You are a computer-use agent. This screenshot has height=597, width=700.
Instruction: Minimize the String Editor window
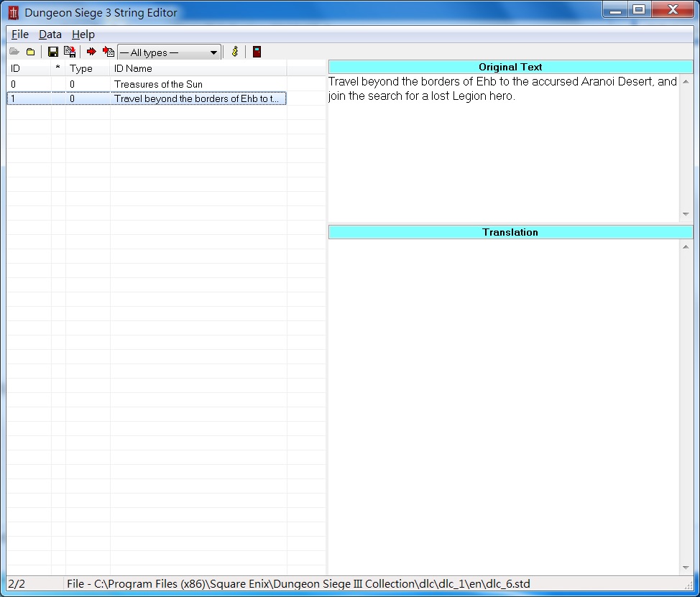click(x=616, y=10)
